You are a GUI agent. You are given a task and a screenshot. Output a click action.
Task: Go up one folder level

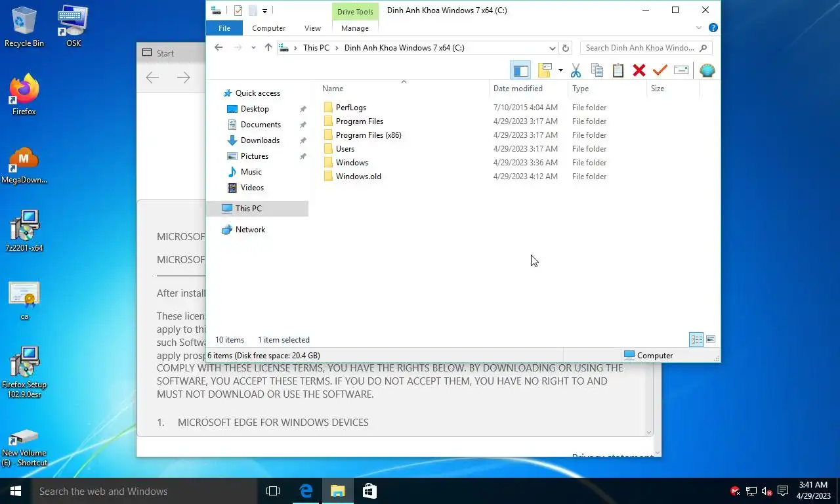pos(268,48)
